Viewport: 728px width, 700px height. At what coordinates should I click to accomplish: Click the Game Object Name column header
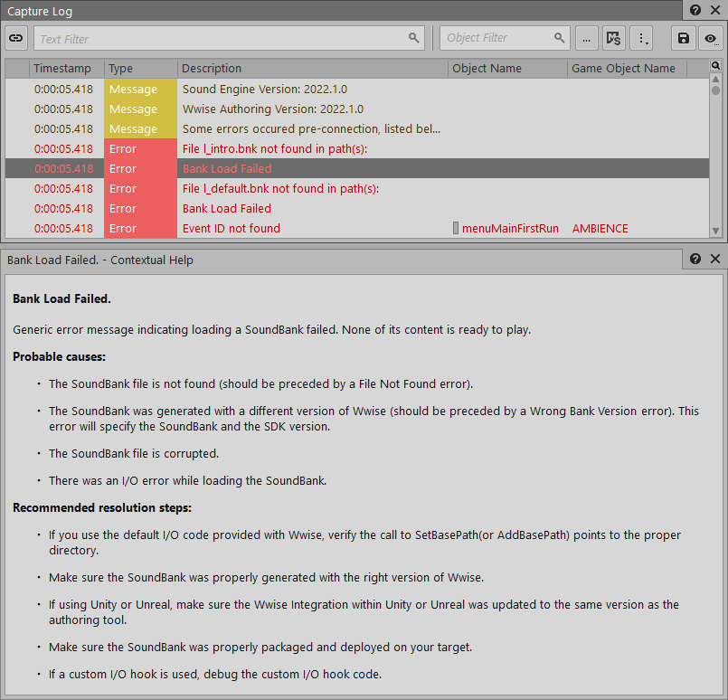(623, 68)
